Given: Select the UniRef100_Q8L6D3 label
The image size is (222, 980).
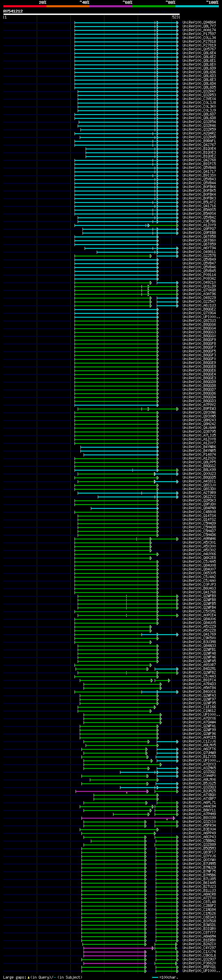Looking at the screenshot, I should coord(199,76).
